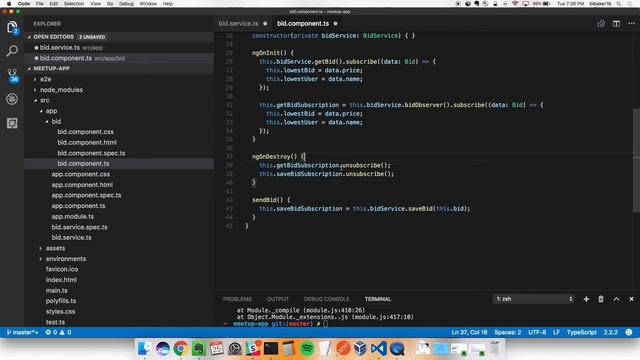The width and height of the screenshot is (640, 360).
Task: Open the Extensions view in the activity bar
Action: [x=12, y=123]
